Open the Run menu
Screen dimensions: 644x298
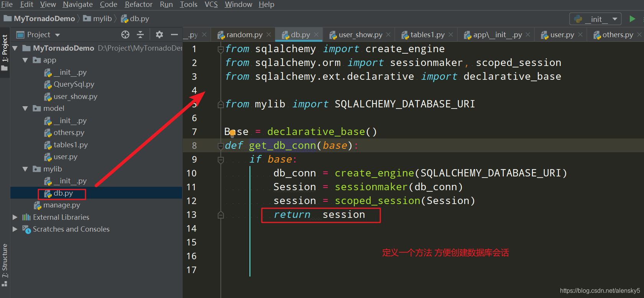click(x=166, y=4)
